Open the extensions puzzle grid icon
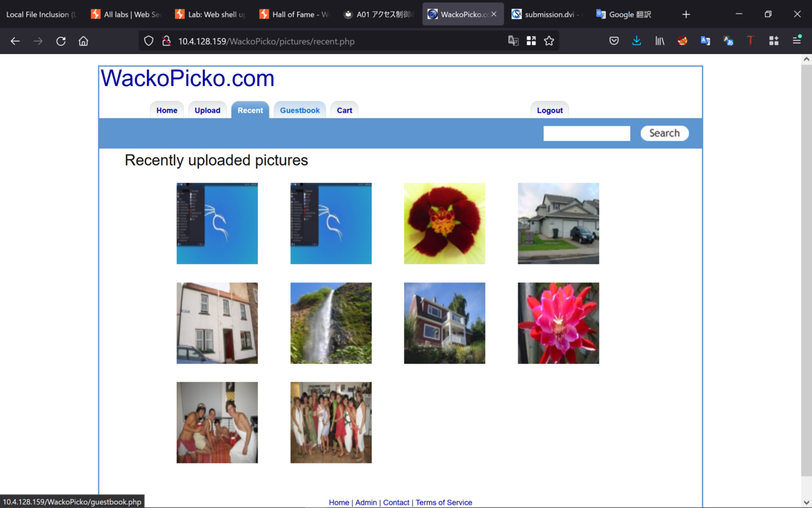Viewport: 812px width, 508px height. click(x=773, y=41)
